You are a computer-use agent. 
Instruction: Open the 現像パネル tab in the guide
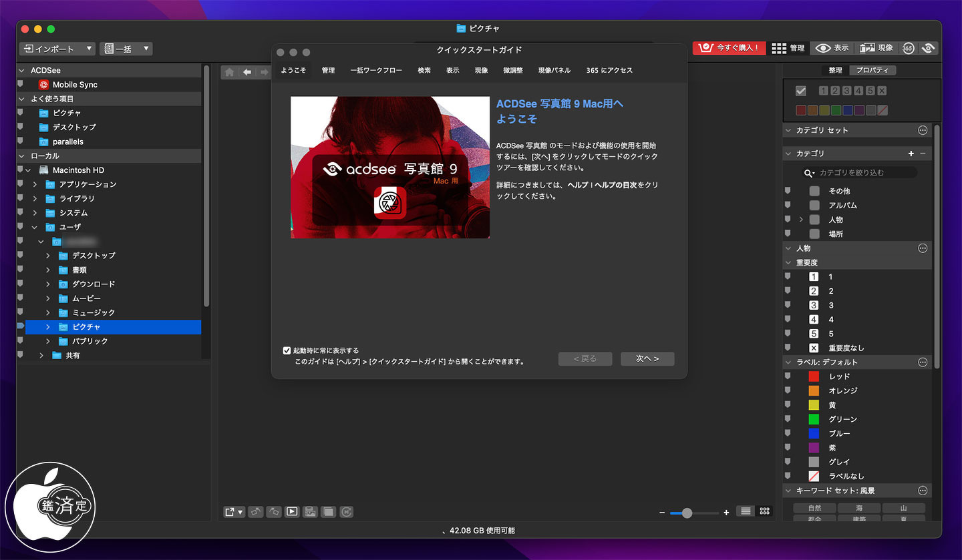pyautogui.click(x=554, y=70)
